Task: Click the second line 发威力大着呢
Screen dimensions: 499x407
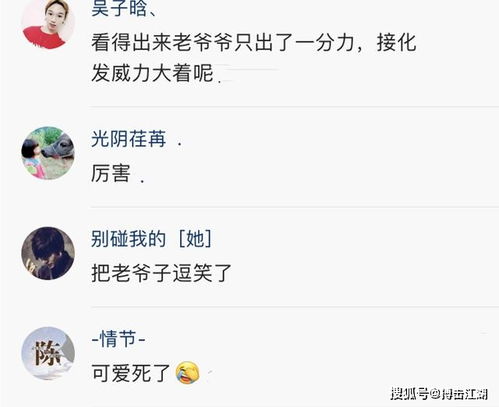Action: click(x=152, y=73)
